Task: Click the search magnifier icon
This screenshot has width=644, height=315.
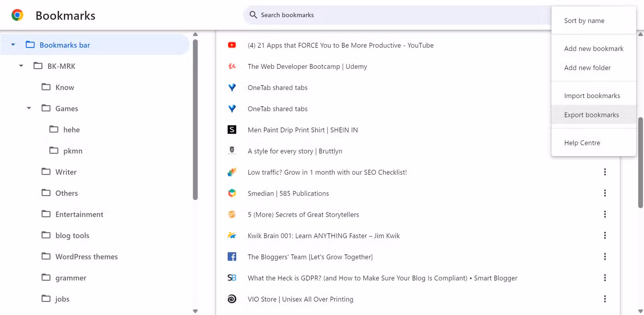Action: pos(253,15)
